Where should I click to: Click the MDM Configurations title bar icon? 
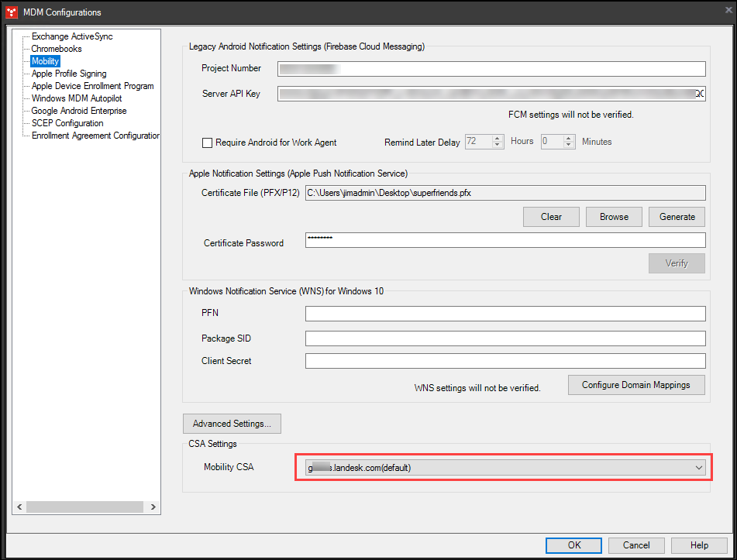click(10, 12)
